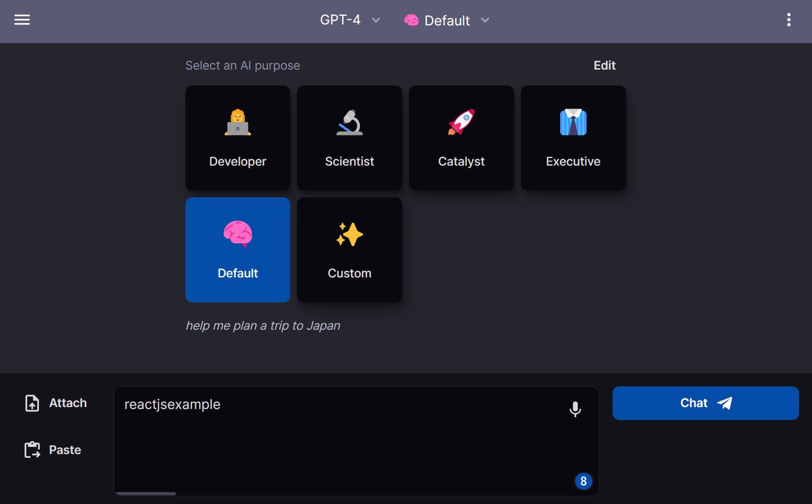812x504 pixels.
Task: Click the Paste clipboard icon
Action: pyautogui.click(x=32, y=449)
